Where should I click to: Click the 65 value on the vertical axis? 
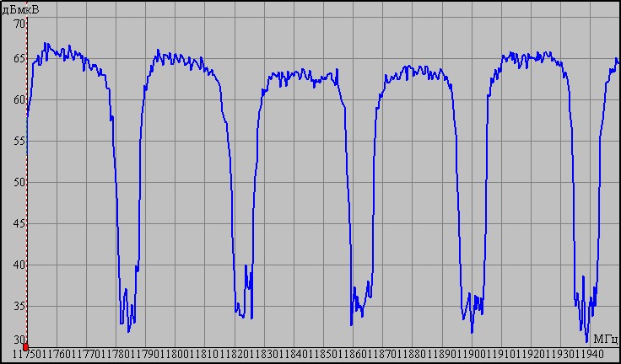tap(19, 59)
